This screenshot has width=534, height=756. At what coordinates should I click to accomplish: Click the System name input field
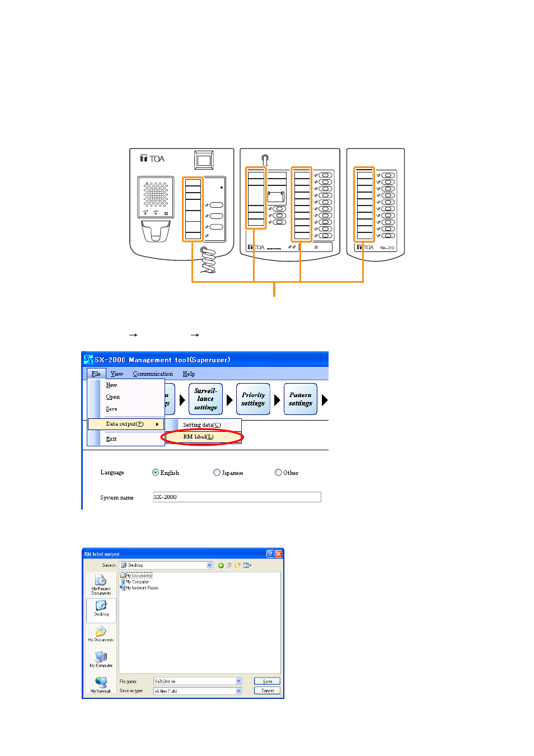237,497
